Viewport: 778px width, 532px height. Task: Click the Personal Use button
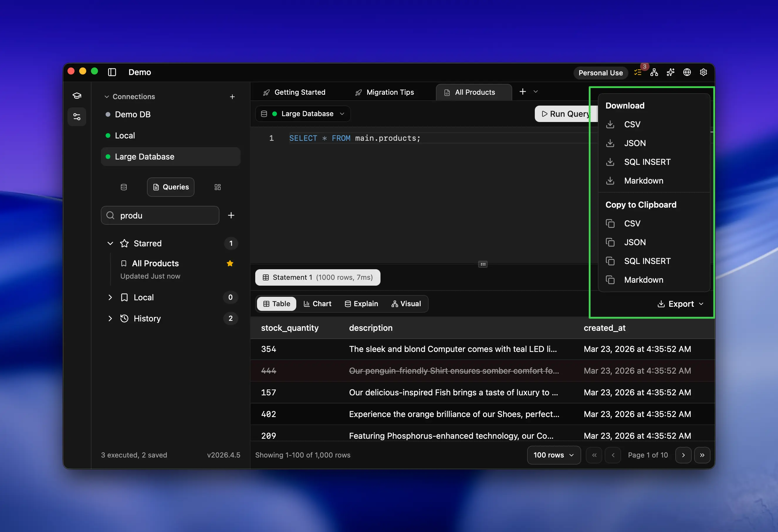tap(600, 73)
